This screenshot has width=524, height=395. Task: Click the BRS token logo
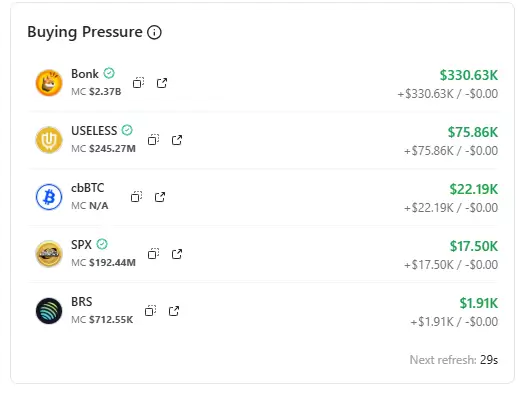pyautogui.click(x=49, y=311)
